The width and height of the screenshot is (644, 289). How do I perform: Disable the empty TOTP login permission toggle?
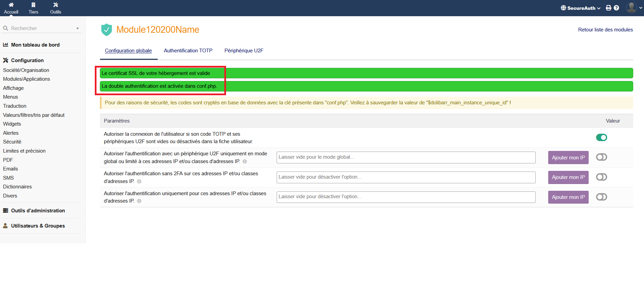tap(601, 137)
